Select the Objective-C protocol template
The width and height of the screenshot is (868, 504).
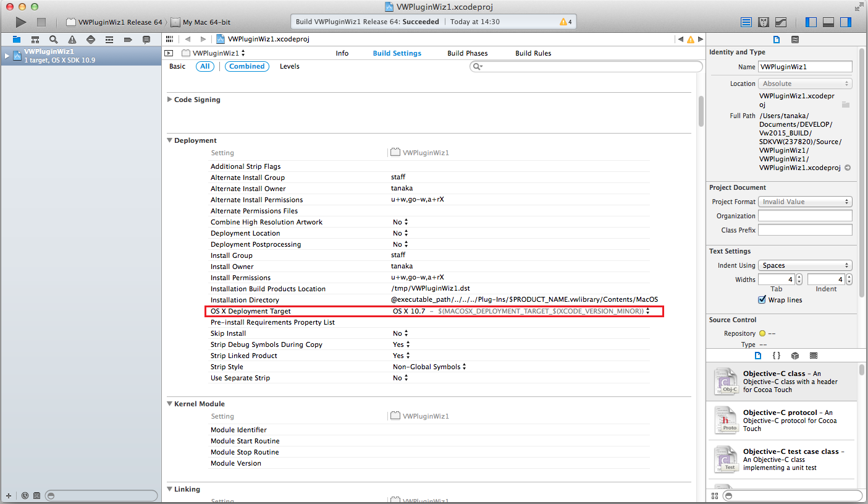(x=783, y=421)
